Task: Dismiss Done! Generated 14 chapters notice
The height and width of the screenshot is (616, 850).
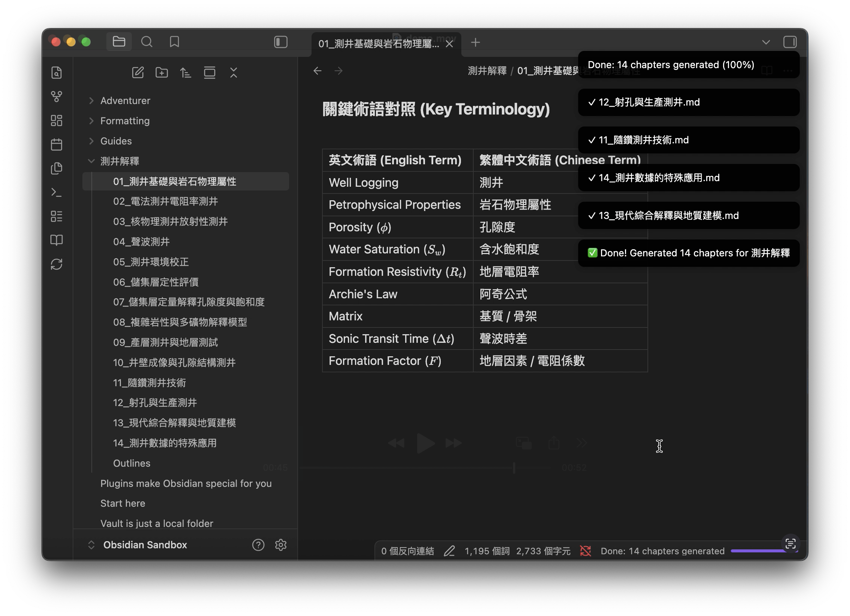Action: [689, 253]
